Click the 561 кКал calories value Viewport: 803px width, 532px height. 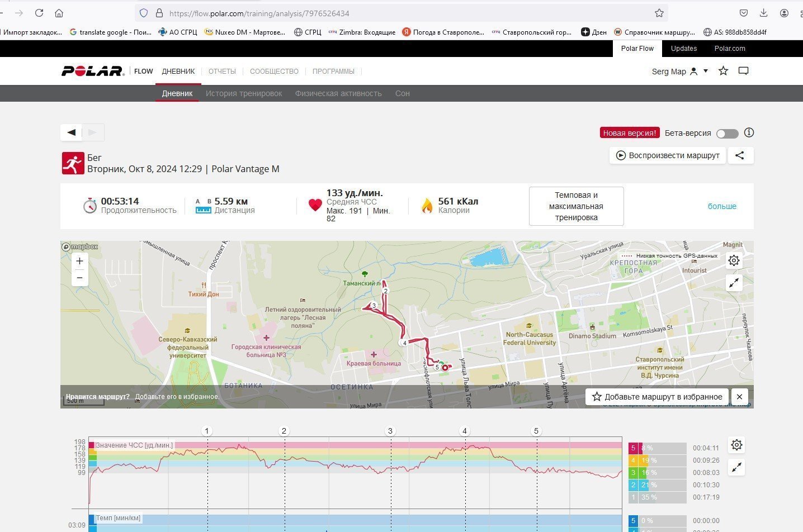[458, 201]
